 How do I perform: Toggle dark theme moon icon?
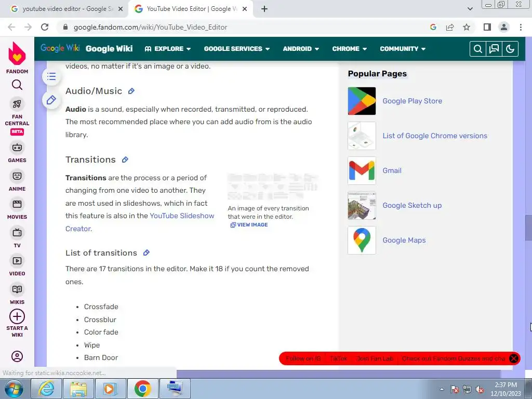pyautogui.click(x=510, y=49)
